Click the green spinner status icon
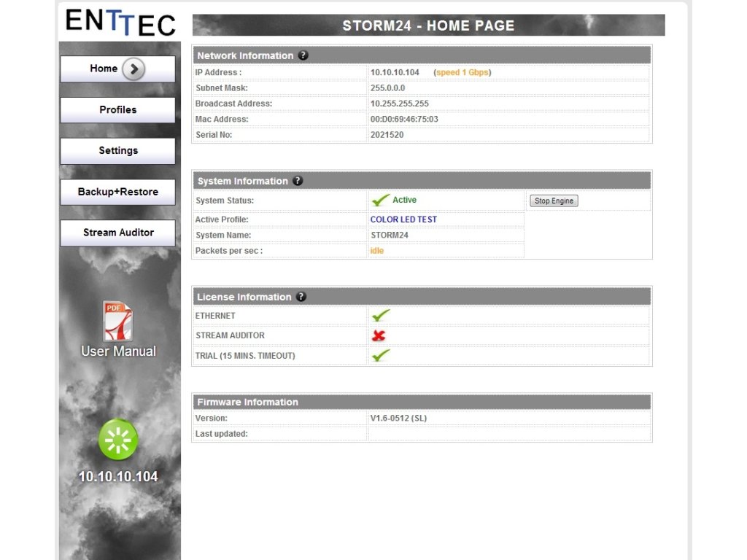This screenshot has width=747, height=560. pos(118,440)
